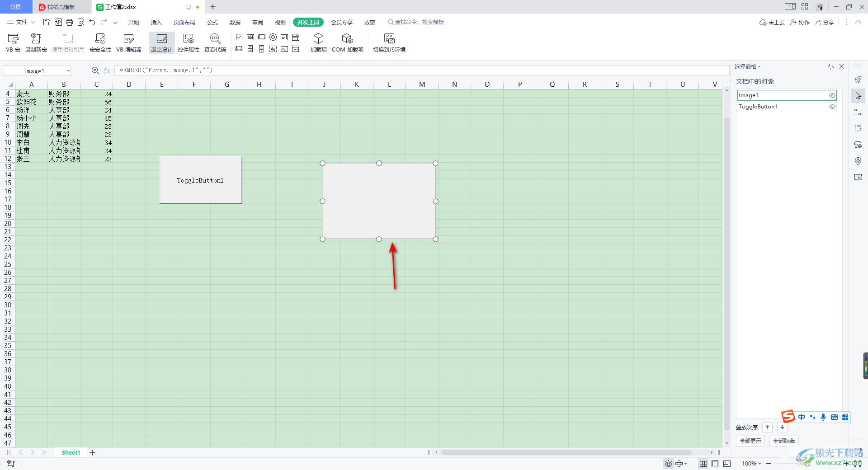This screenshot has height=470, width=868.
Task: Insert a command button control
Action: (262, 37)
